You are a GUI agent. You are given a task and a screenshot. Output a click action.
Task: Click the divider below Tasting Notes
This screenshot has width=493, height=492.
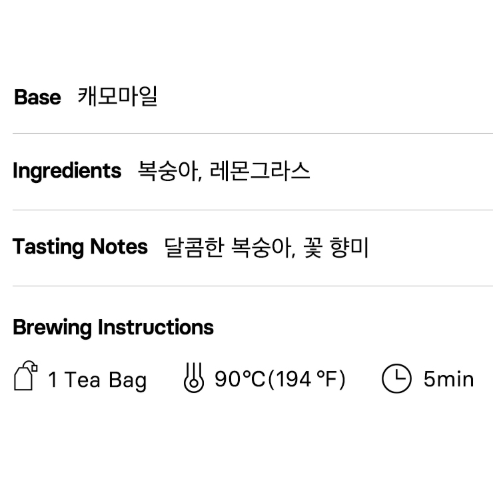point(253,286)
